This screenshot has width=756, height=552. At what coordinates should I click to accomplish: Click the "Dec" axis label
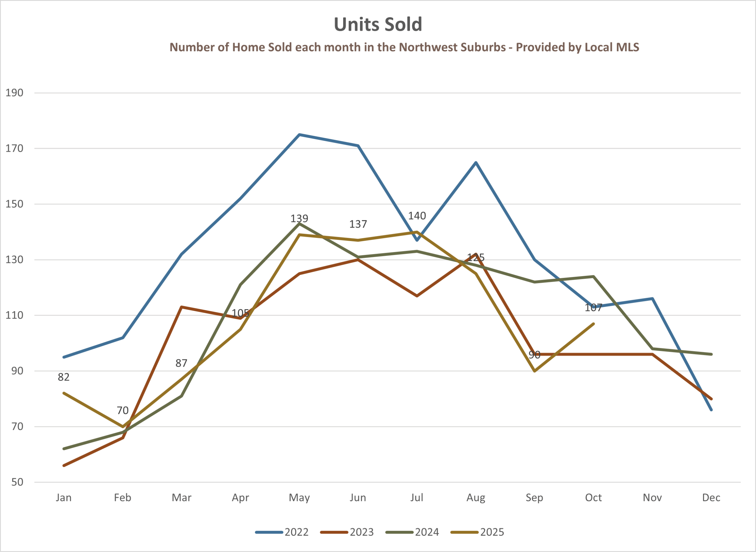pyautogui.click(x=711, y=498)
